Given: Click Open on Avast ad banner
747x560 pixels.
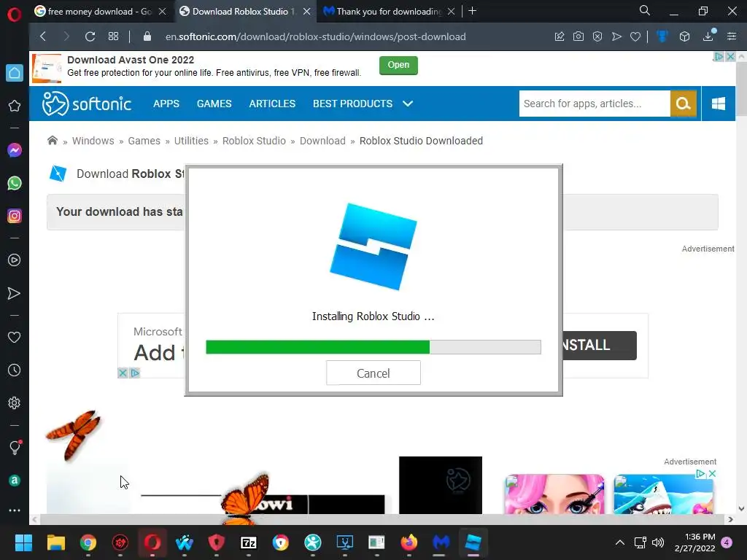Looking at the screenshot, I should 398,65.
